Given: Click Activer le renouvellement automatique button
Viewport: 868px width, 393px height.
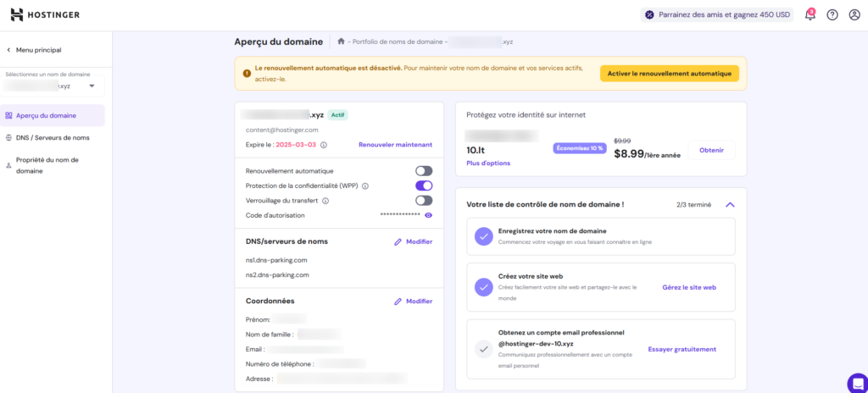Looking at the screenshot, I should click(x=670, y=73).
